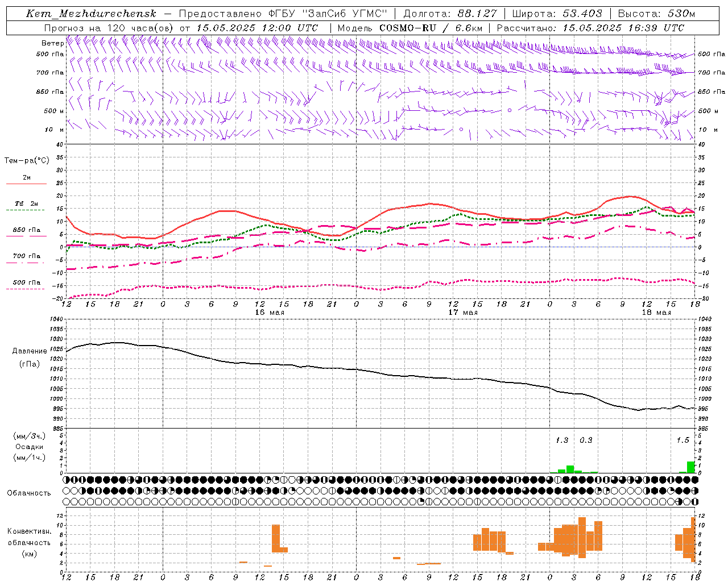This screenshot has height=582, width=728.
Task: Click the Конвективн. label
Action: (x=30, y=531)
